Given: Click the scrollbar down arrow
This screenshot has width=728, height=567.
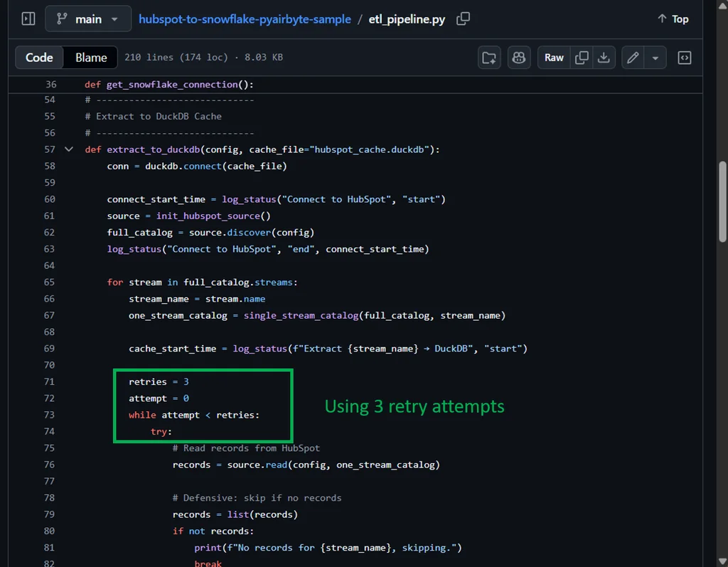Looking at the screenshot, I should [722, 561].
